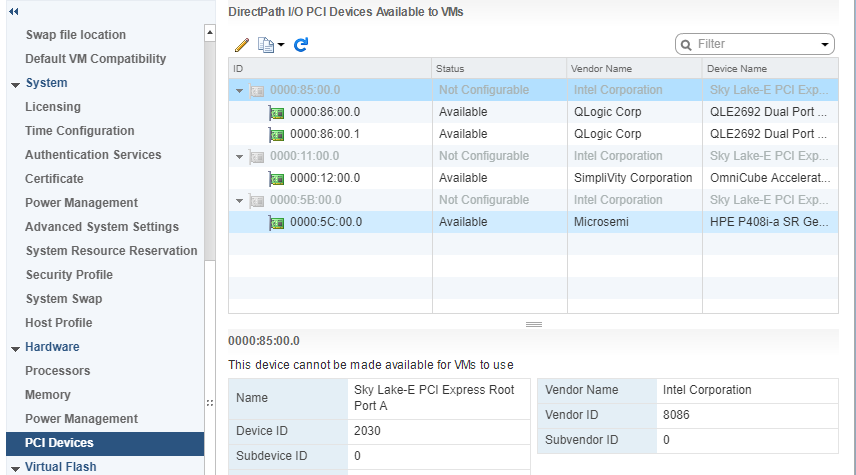Screen dimensions: 856x475
Task: Click the Hardware section heading
Action: [x=52, y=347]
